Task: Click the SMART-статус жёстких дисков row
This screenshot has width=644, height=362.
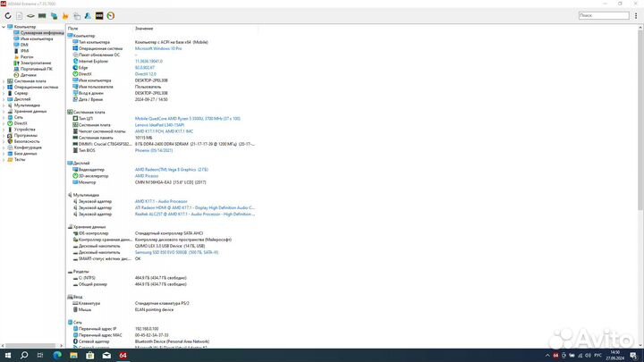Action: coord(162,259)
